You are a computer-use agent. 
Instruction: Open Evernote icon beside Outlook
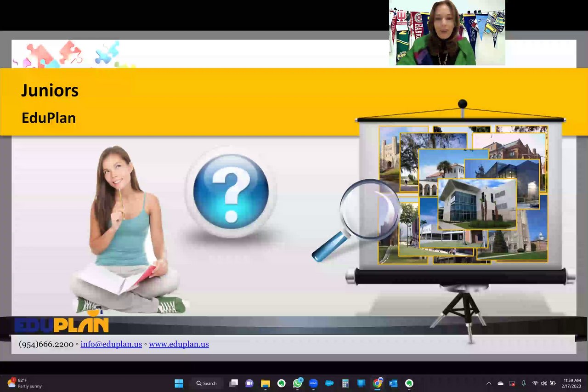coord(409,383)
